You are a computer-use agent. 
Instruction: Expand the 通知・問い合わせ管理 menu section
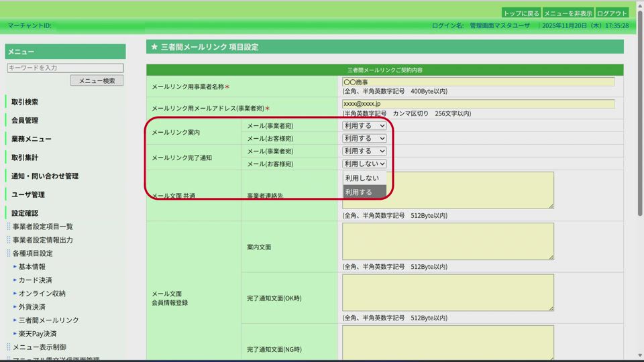click(x=45, y=176)
